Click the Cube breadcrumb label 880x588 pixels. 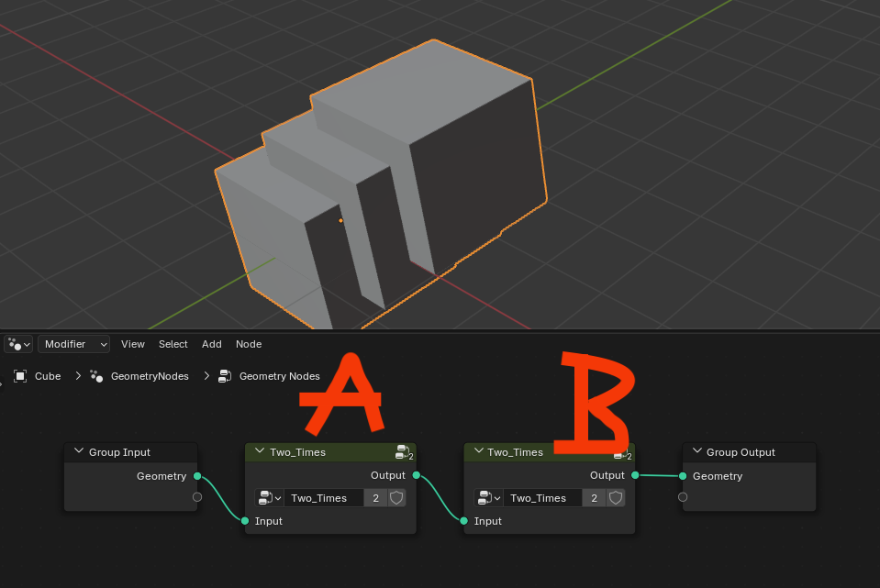[48, 376]
